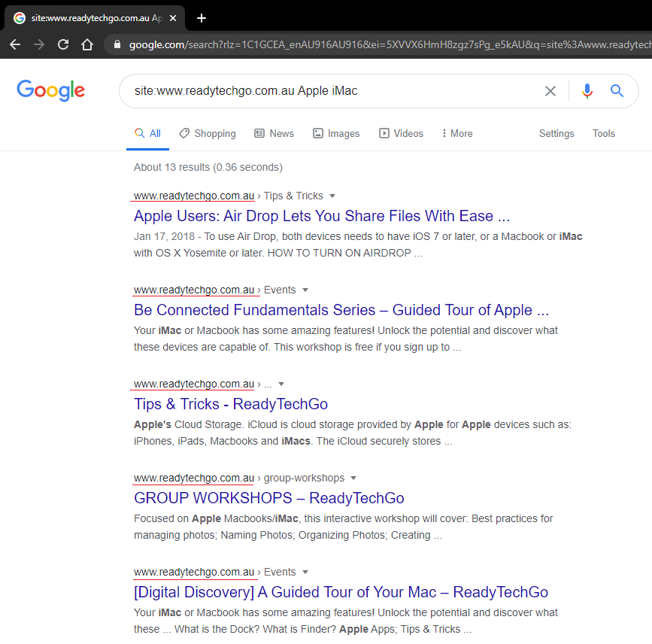Switch to the Shopping tab
Viewport: 652px width, 644px height.
click(208, 134)
